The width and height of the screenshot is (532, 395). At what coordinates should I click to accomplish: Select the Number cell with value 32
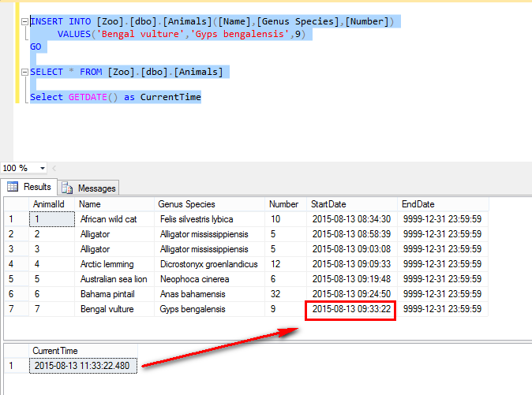click(x=286, y=294)
